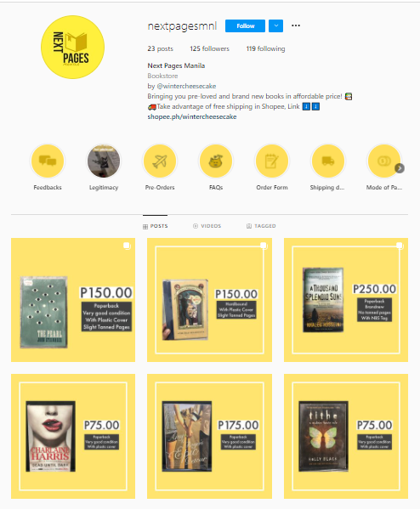Switch to the Videos tab
The image size is (420, 509).
[x=207, y=226]
